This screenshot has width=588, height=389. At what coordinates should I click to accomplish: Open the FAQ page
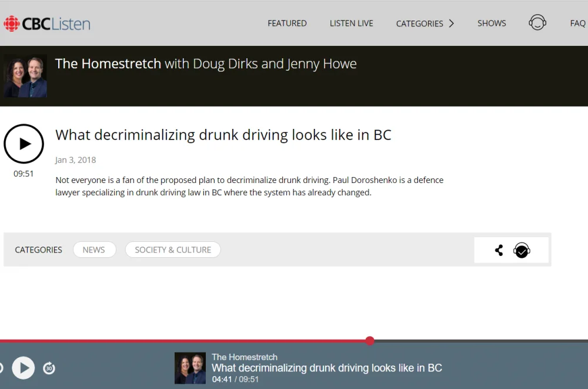(x=577, y=24)
